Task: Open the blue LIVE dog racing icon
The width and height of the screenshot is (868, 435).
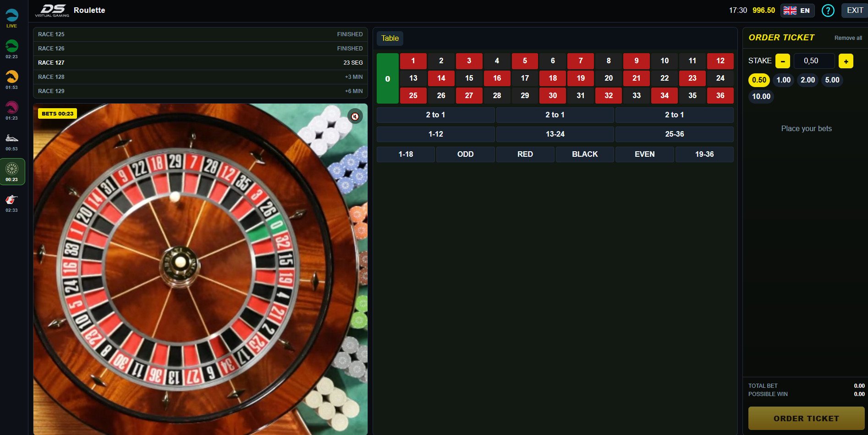Action: (12, 18)
